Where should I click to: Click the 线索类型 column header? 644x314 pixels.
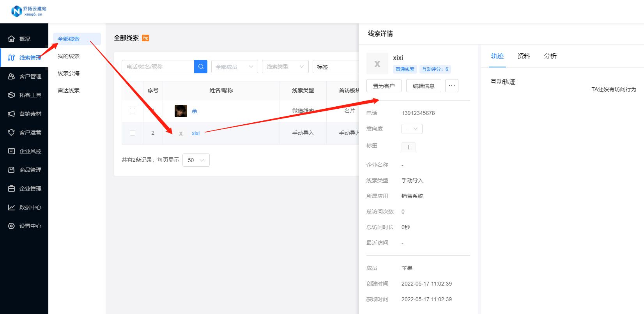(303, 90)
